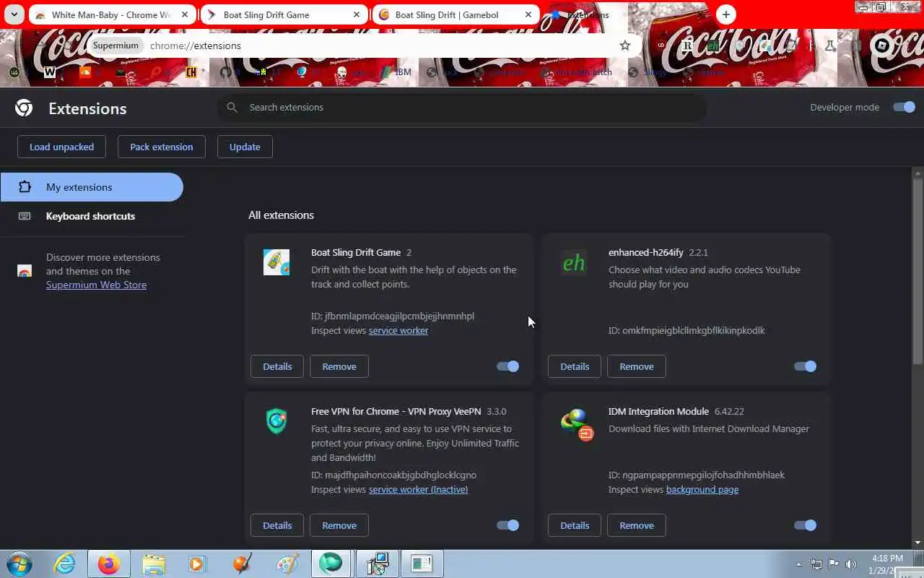Viewport: 924px width, 578px height.
Task: Open Details for enhanced-h264ify
Action: (x=575, y=366)
